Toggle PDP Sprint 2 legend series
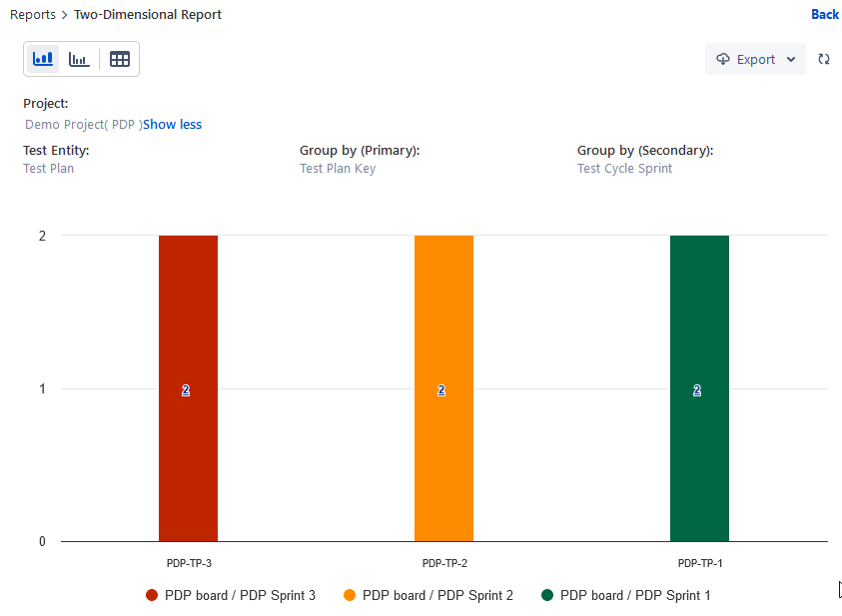The height and width of the screenshot is (616, 842). point(427,595)
